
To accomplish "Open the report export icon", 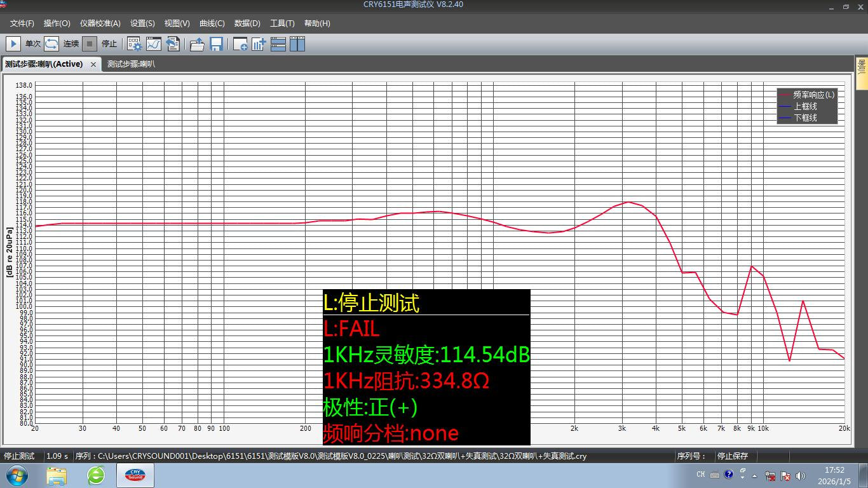I will [x=173, y=44].
